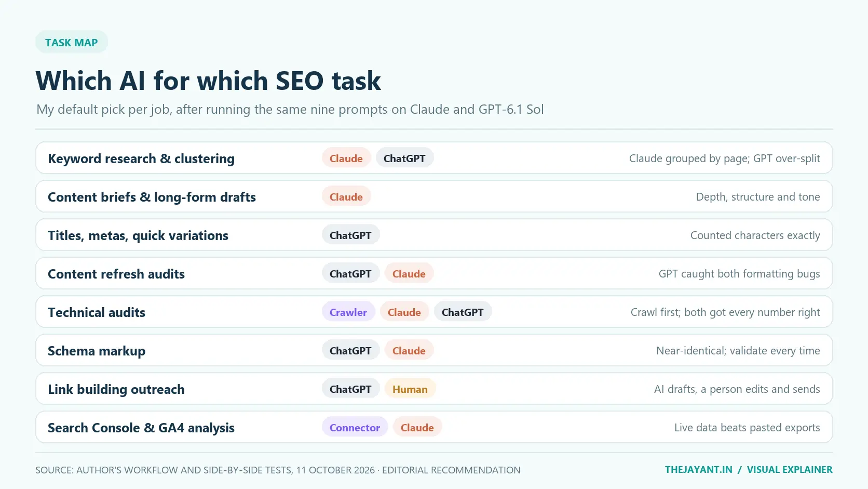Screen dimensions: 868x489
Task: Select "Link building outreach" row title
Action: (x=116, y=389)
